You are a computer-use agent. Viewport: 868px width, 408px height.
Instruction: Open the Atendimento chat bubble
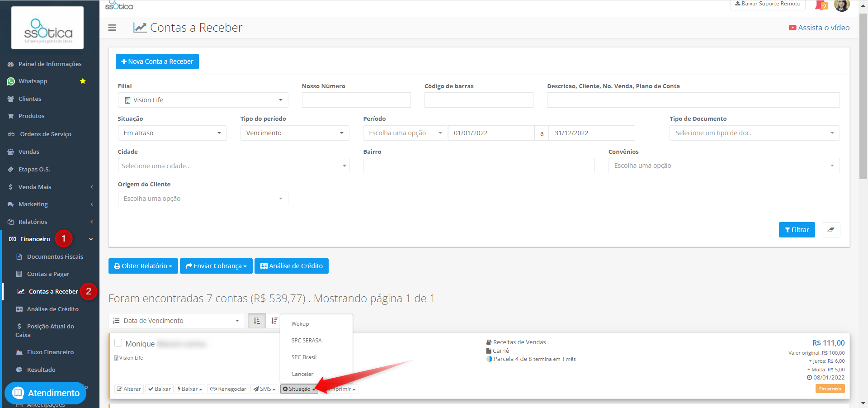click(x=45, y=393)
